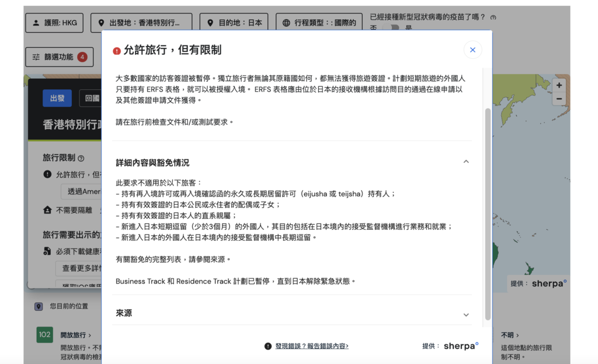Toggle the COVID vaccination switch
The width and height of the screenshot is (598, 364).
391,28
